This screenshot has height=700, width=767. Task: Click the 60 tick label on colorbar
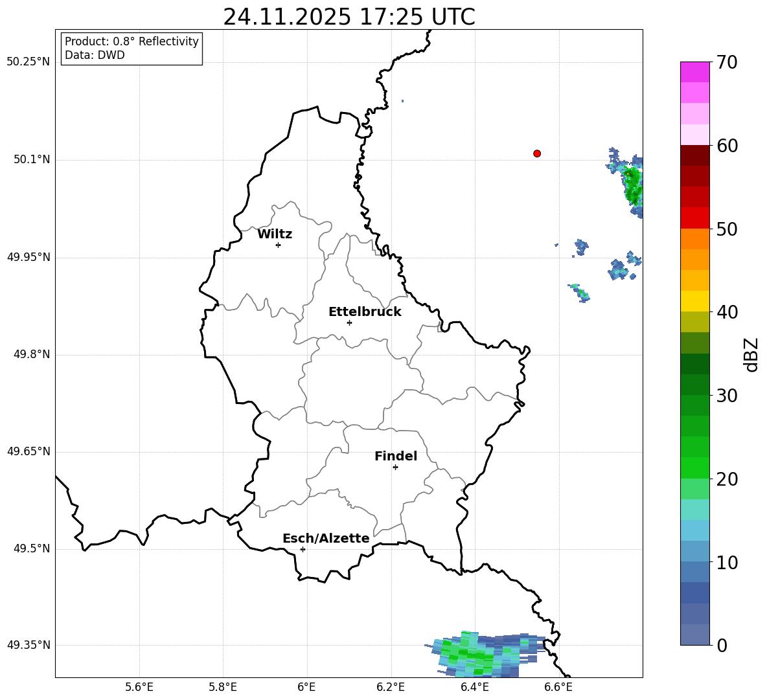click(x=727, y=146)
